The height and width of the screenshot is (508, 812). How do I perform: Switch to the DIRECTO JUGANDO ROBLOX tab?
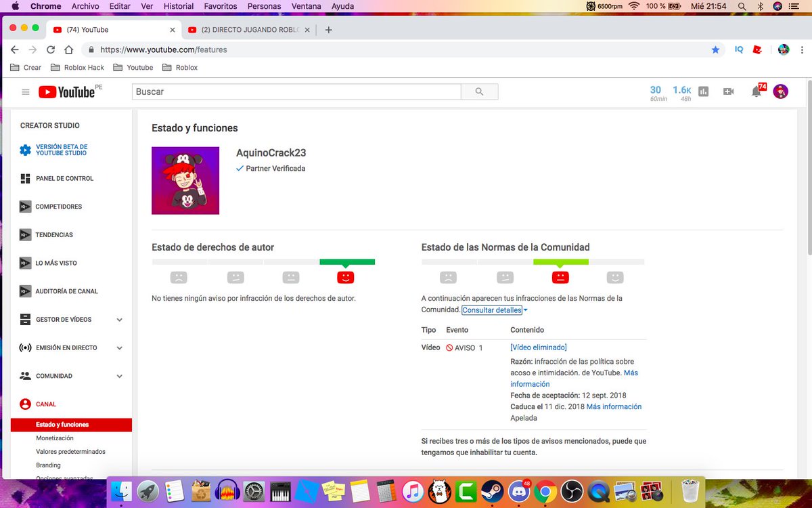point(249,30)
